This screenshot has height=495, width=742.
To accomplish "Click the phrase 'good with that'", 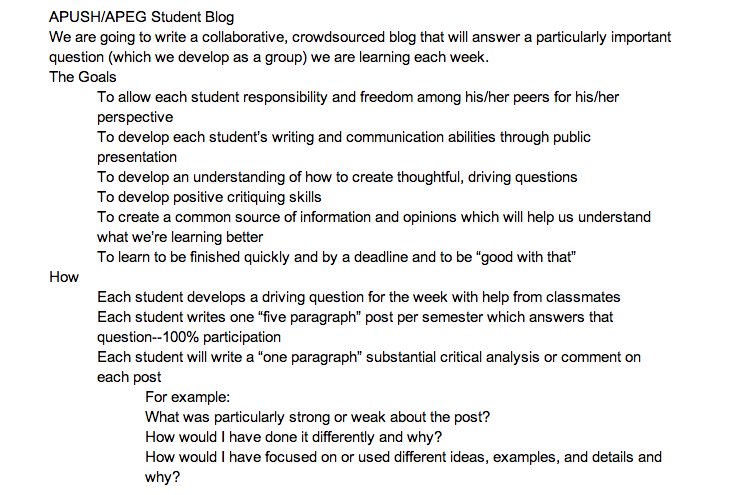I will 526,257.
